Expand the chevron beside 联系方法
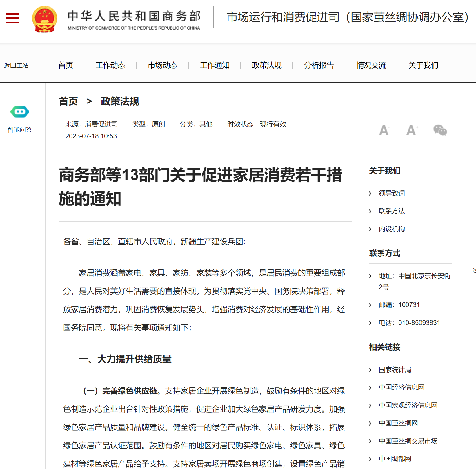Screen dimensions: 476x469 [370, 211]
